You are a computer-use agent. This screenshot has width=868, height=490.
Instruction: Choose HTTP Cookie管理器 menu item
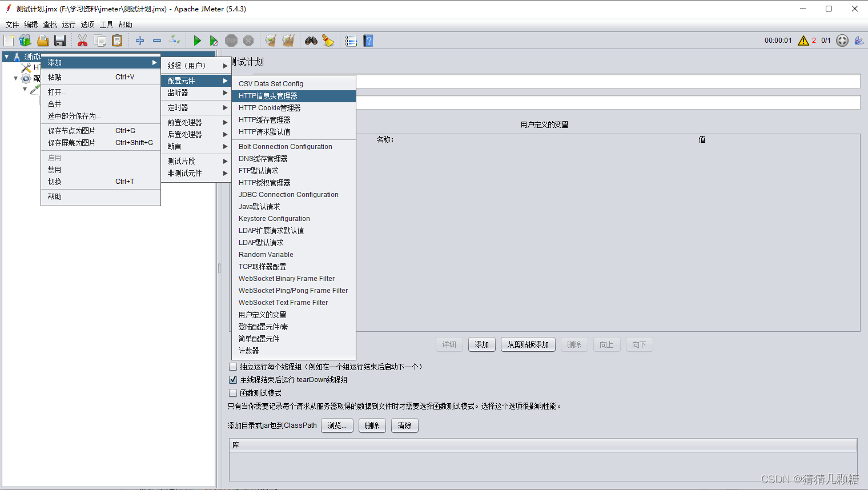pyautogui.click(x=294, y=108)
